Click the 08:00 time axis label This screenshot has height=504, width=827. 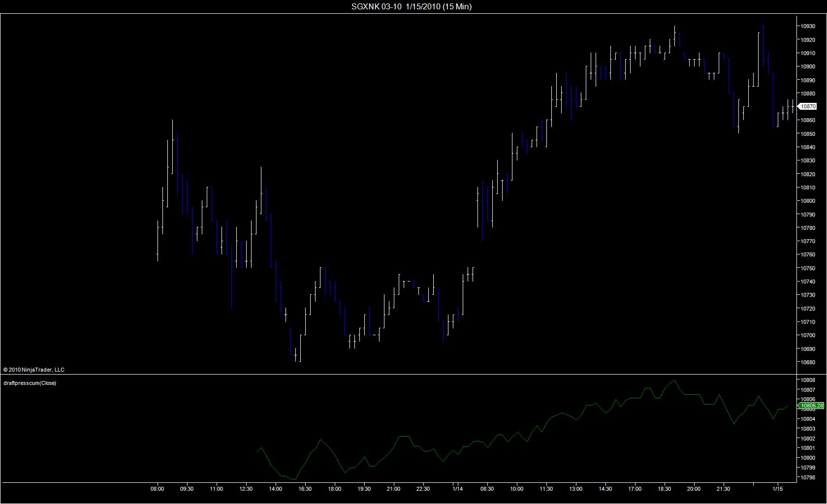point(158,489)
